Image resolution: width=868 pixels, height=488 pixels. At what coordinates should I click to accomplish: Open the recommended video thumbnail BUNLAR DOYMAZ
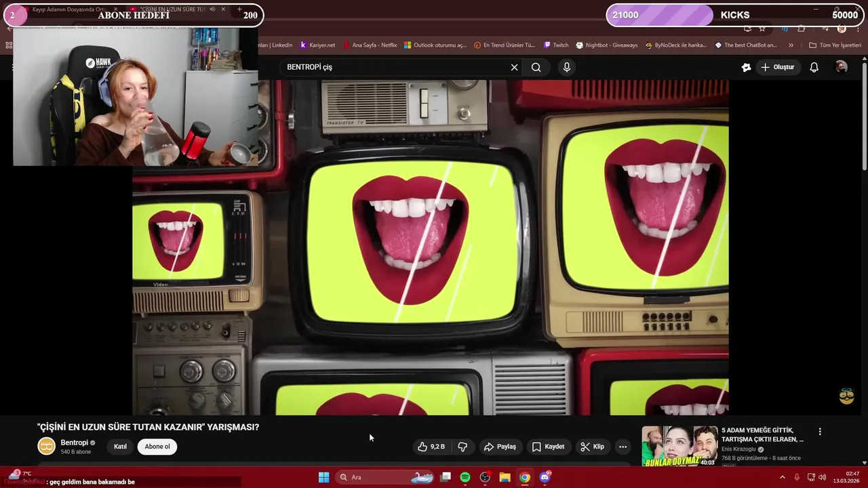pyautogui.click(x=679, y=446)
